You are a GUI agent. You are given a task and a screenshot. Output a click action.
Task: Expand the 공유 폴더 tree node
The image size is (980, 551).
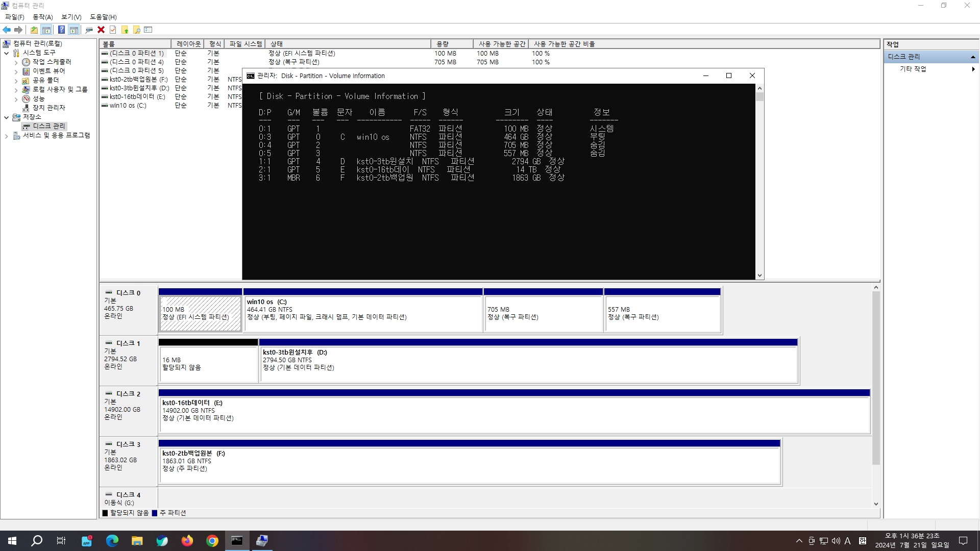coord(16,81)
